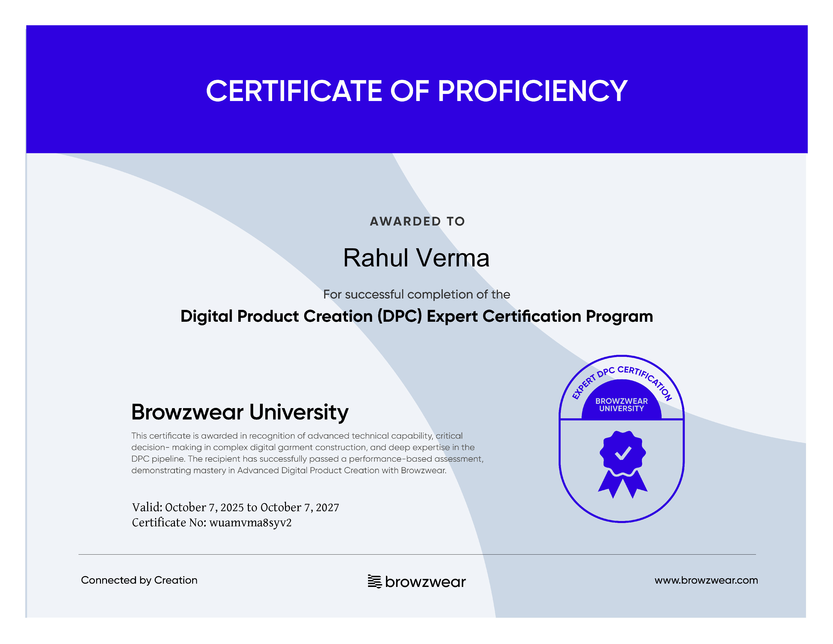Image resolution: width=833 pixels, height=644 pixels.
Task: Click the browzwear logo icon in footer
Action: 375,581
